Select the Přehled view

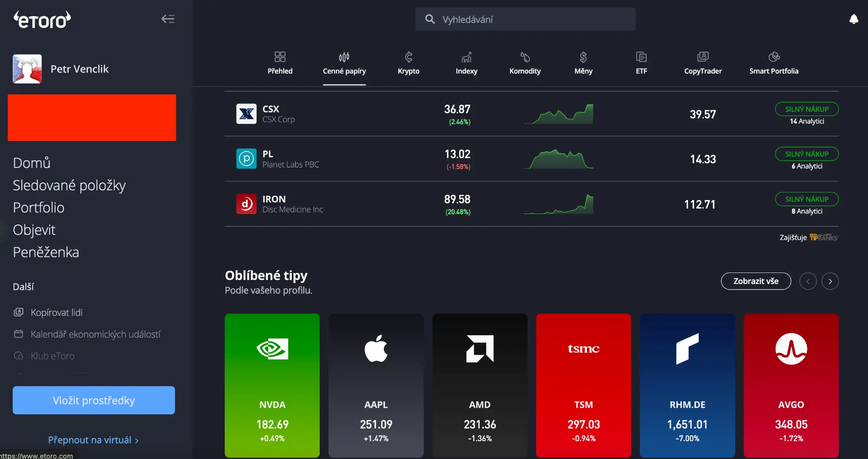280,63
